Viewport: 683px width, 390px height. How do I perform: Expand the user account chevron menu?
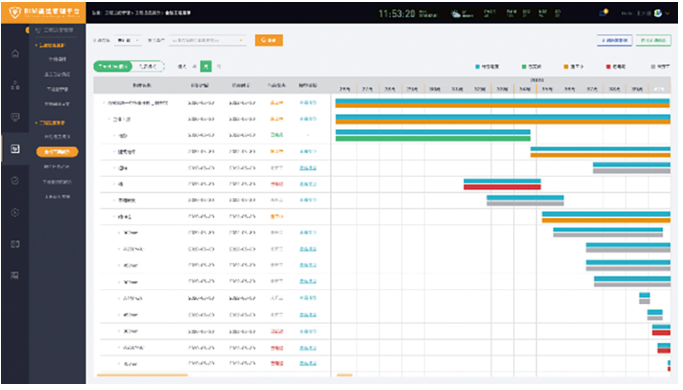coord(667,14)
